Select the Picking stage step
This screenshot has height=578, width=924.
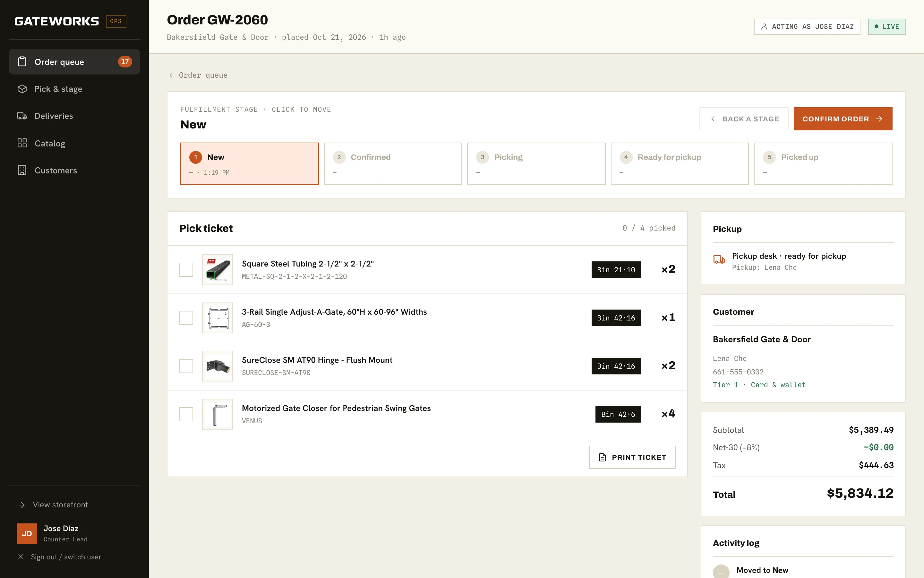click(x=536, y=164)
